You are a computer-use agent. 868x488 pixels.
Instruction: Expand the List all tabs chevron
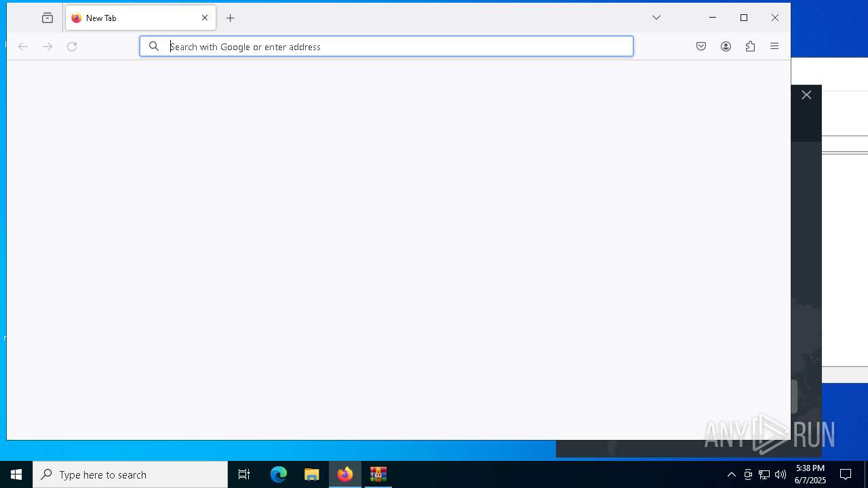(656, 18)
